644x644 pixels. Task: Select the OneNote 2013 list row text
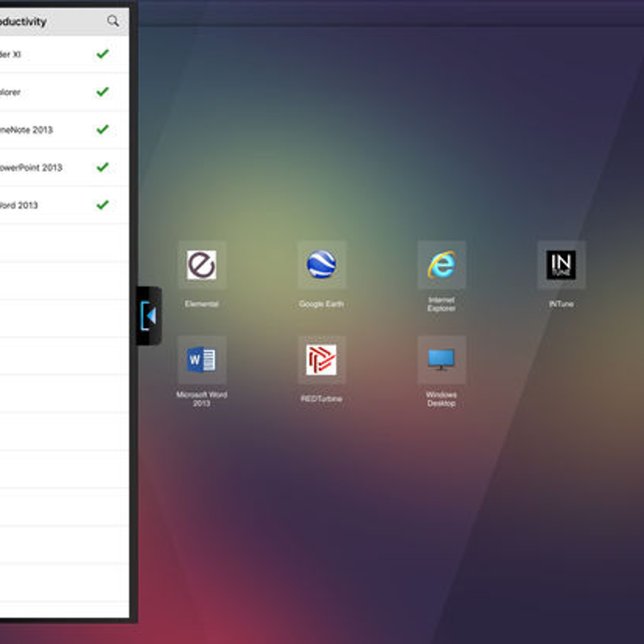[x=26, y=130]
